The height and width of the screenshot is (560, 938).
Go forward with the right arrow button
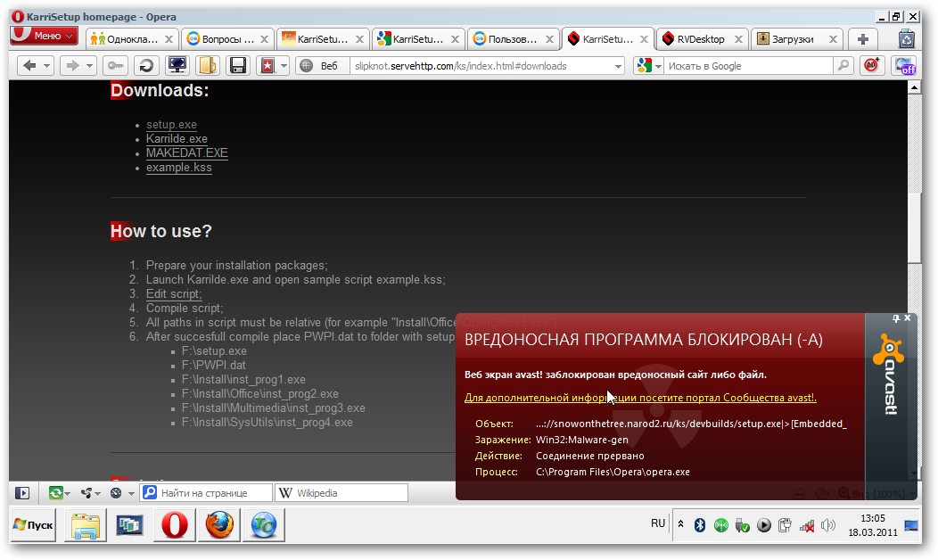click(72, 65)
